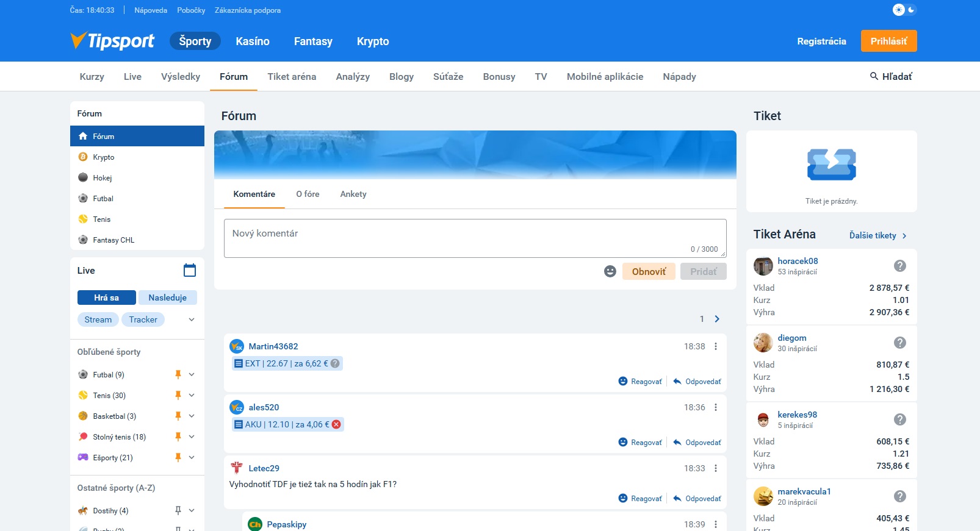Toggle the Stream filter chip

point(98,319)
